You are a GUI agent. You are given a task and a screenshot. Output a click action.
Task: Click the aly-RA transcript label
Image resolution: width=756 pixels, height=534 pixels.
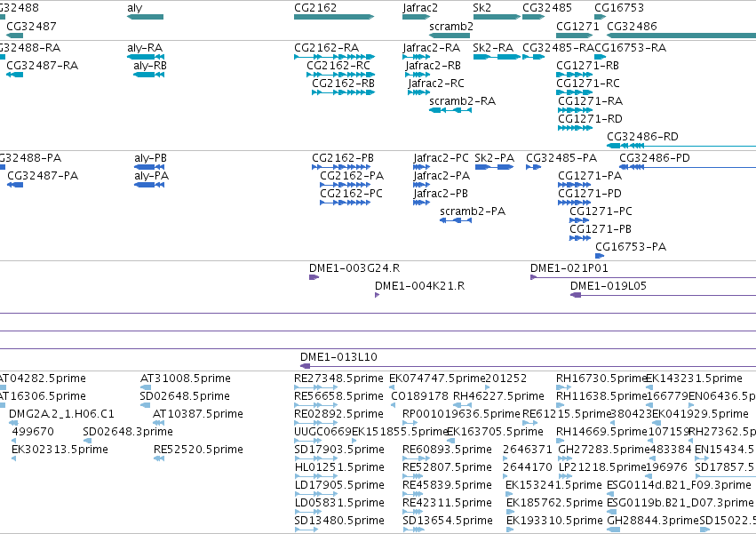point(145,48)
